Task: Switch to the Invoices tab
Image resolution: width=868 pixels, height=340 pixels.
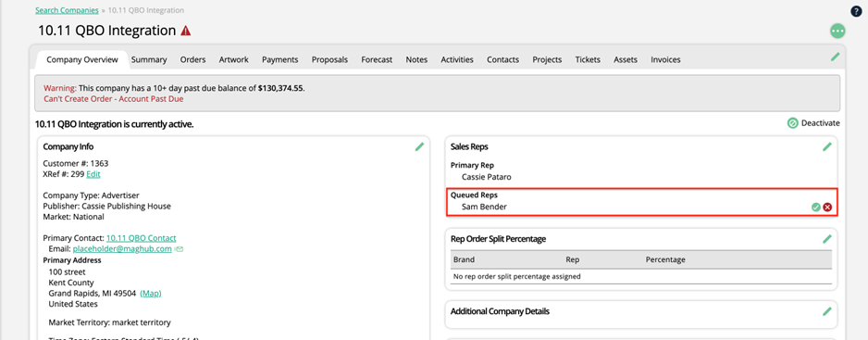Action: [665, 60]
